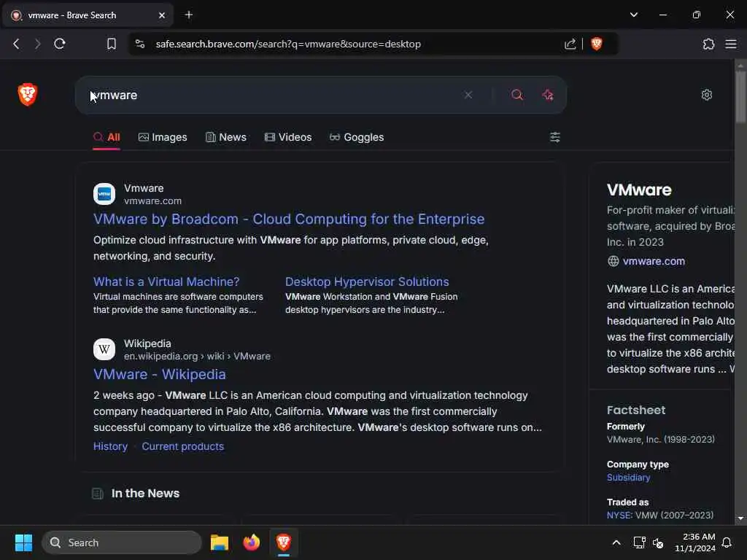The height and width of the screenshot is (560, 747).
Task: Click vmware.com link in info panel
Action: (654, 261)
